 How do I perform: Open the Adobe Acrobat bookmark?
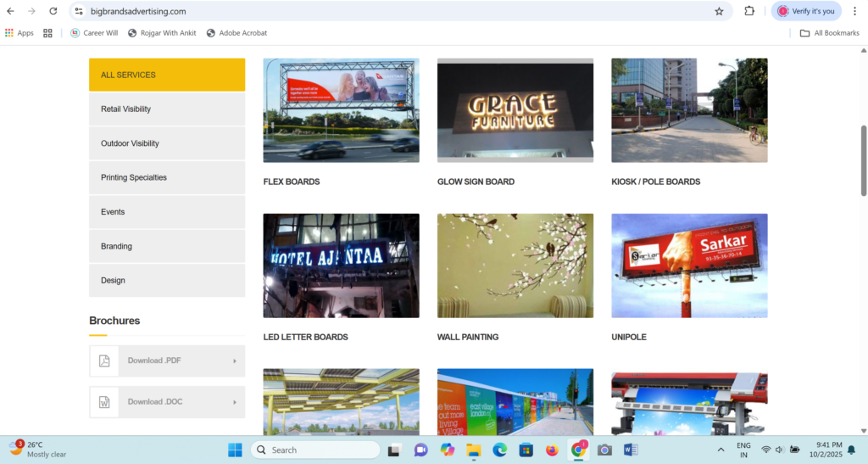coord(237,33)
